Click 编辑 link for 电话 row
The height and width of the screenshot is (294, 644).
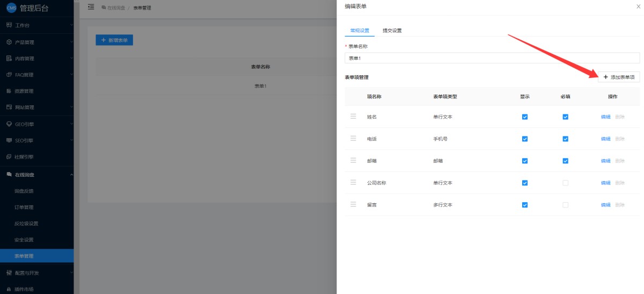pyautogui.click(x=605, y=139)
